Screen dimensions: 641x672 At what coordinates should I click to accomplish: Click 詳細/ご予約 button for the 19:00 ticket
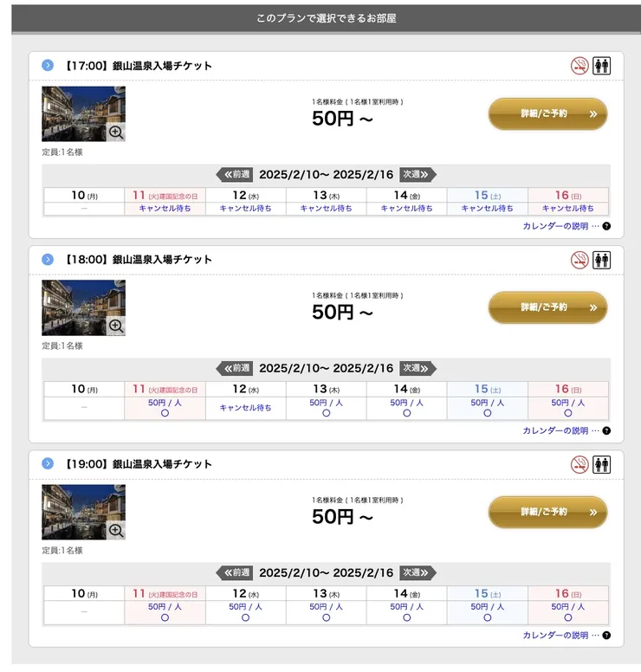click(547, 512)
